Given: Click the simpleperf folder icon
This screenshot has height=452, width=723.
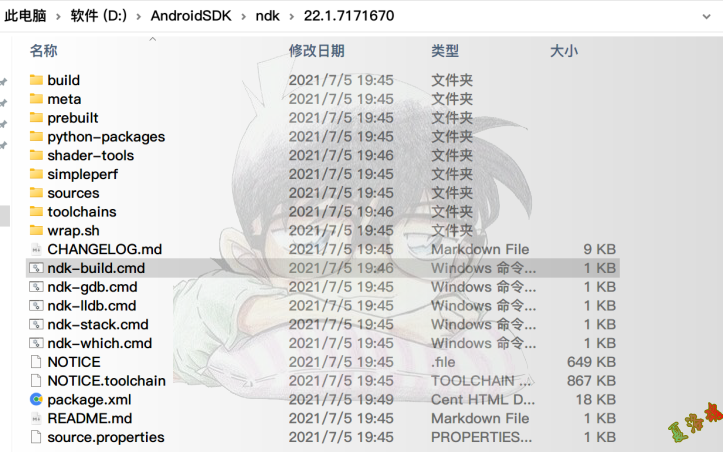Looking at the screenshot, I should click(x=36, y=174).
